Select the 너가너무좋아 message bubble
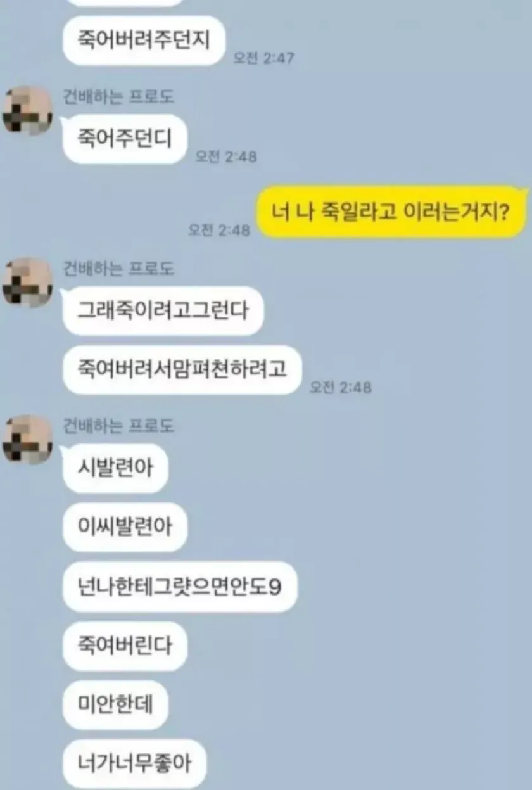The width and height of the screenshot is (532, 790). [135, 764]
